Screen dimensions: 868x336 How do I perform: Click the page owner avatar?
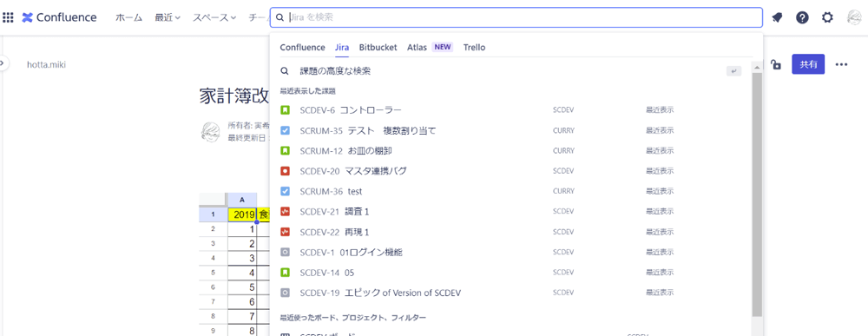point(210,132)
